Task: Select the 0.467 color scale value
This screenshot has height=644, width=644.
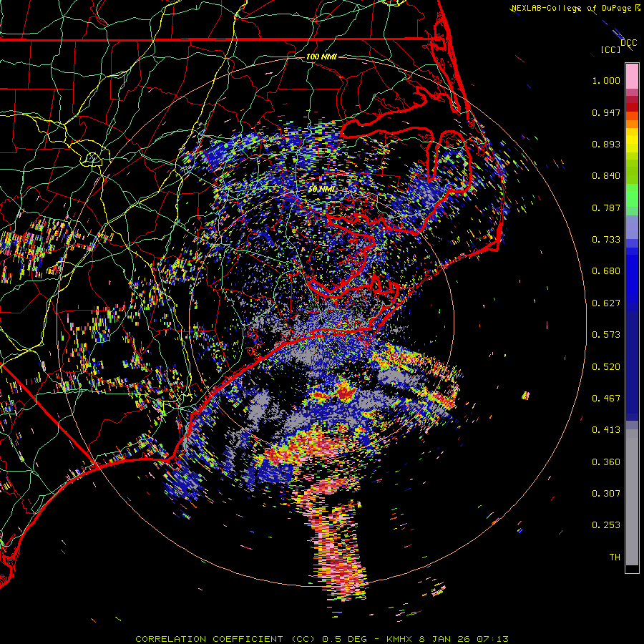Action: pos(606,399)
